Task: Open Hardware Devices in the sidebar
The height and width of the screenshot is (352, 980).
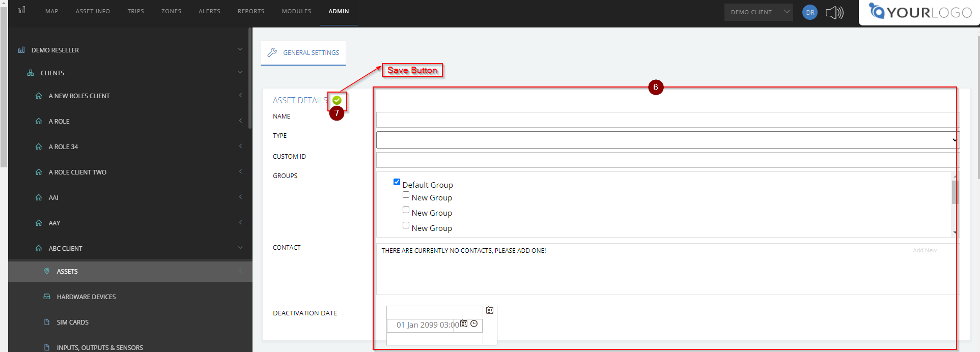Action: (x=86, y=297)
